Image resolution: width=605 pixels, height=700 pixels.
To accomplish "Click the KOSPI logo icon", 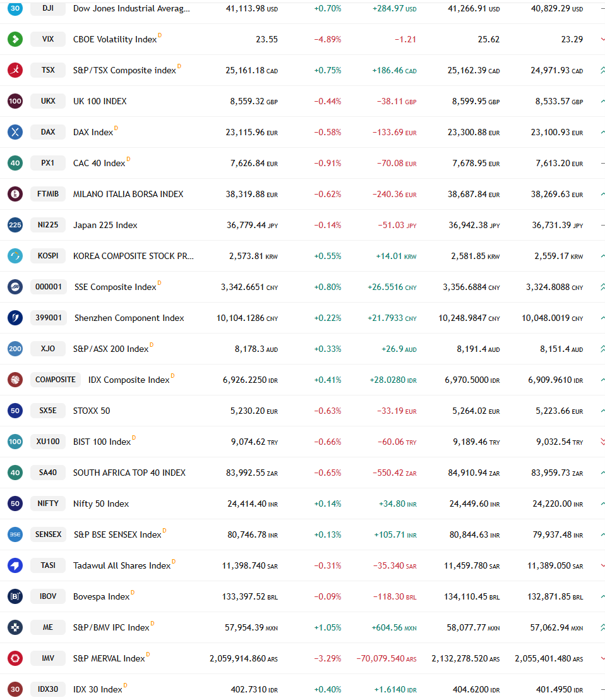I will [x=15, y=256].
